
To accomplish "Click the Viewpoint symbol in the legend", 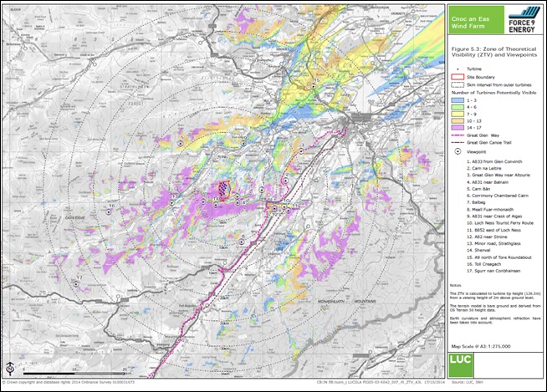I will 458,152.
